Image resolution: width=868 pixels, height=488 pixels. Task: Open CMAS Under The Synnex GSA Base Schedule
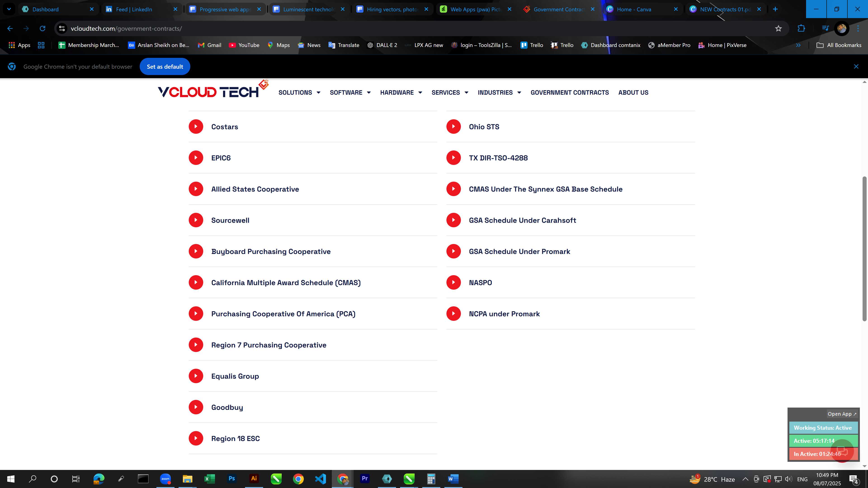tap(546, 189)
